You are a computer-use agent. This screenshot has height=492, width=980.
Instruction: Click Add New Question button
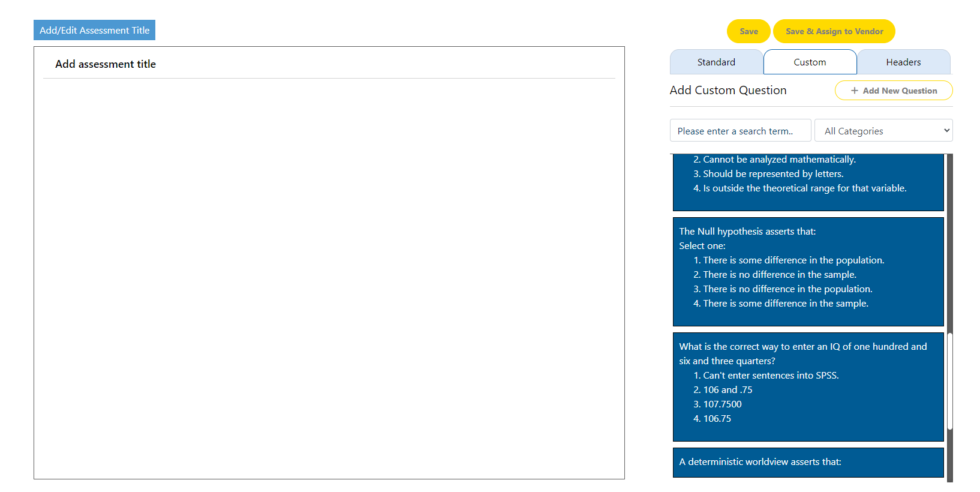click(x=894, y=91)
